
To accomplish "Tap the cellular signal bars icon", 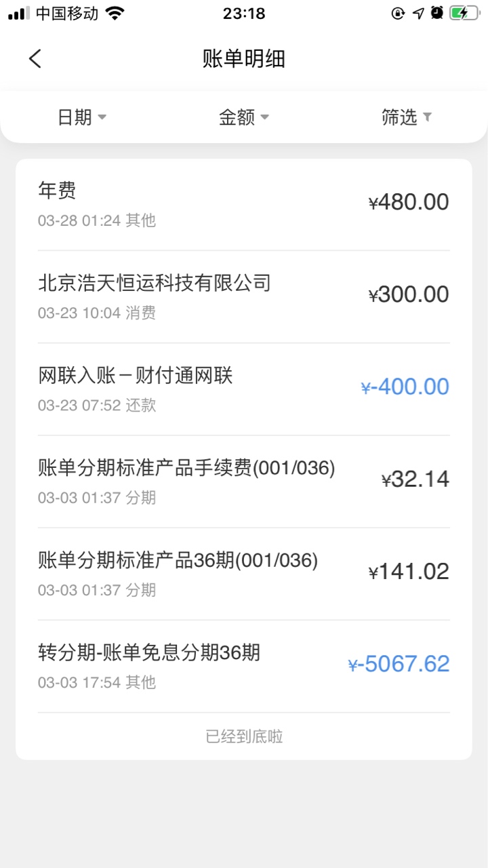I will click(x=19, y=14).
